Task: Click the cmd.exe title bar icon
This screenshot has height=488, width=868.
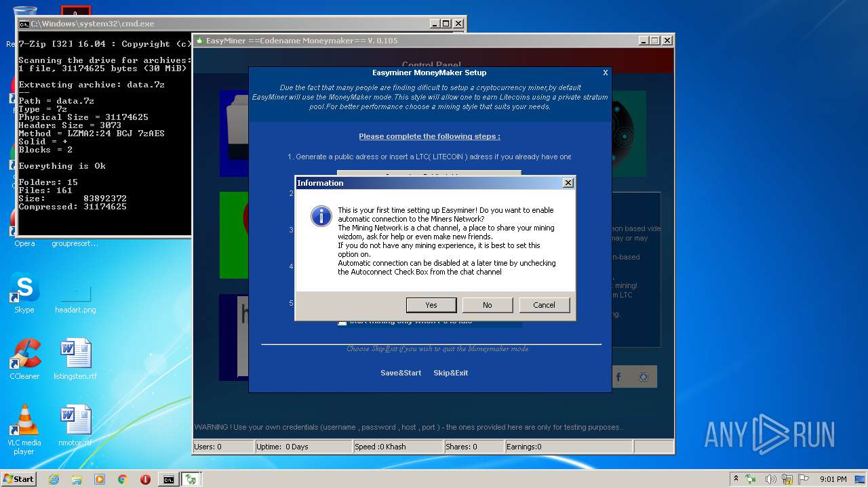Action: point(24,24)
